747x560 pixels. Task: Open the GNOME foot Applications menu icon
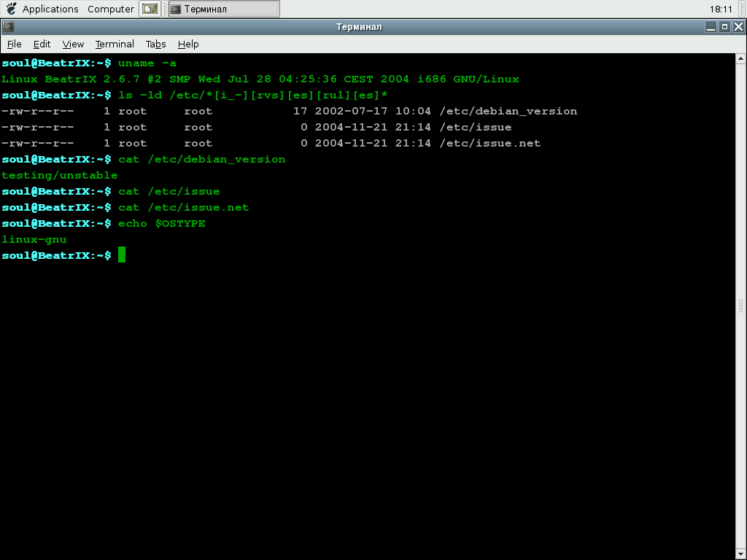coord(12,9)
